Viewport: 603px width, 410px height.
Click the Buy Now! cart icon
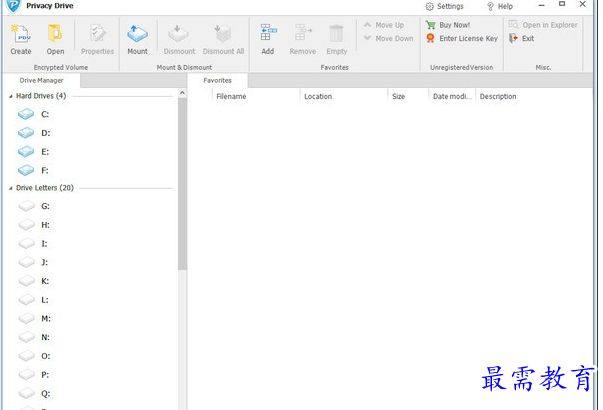(431, 25)
